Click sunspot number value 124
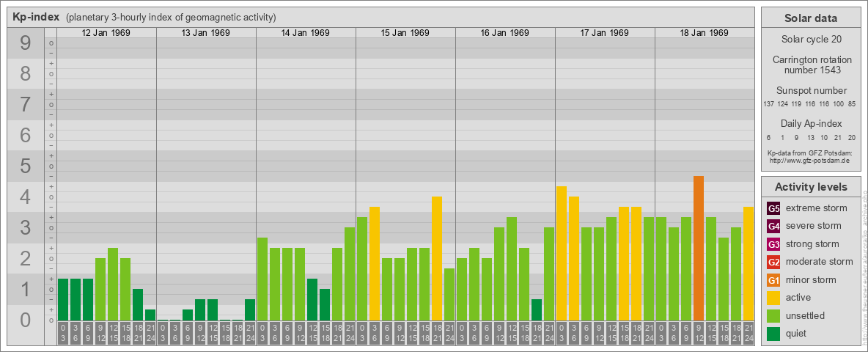 point(783,104)
